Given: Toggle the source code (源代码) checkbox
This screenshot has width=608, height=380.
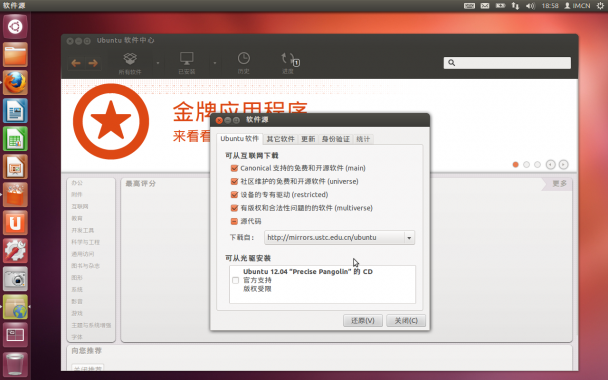Looking at the screenshot, I should 234,221.
